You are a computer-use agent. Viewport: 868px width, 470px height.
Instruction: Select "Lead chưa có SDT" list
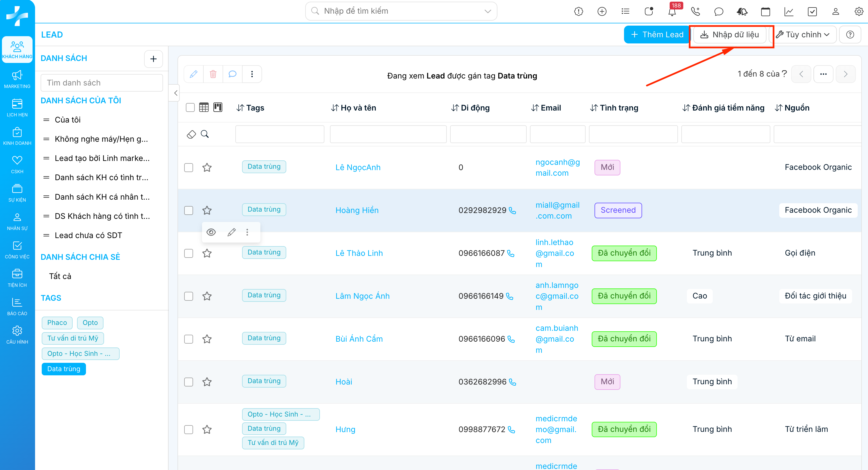click(88, 235)
